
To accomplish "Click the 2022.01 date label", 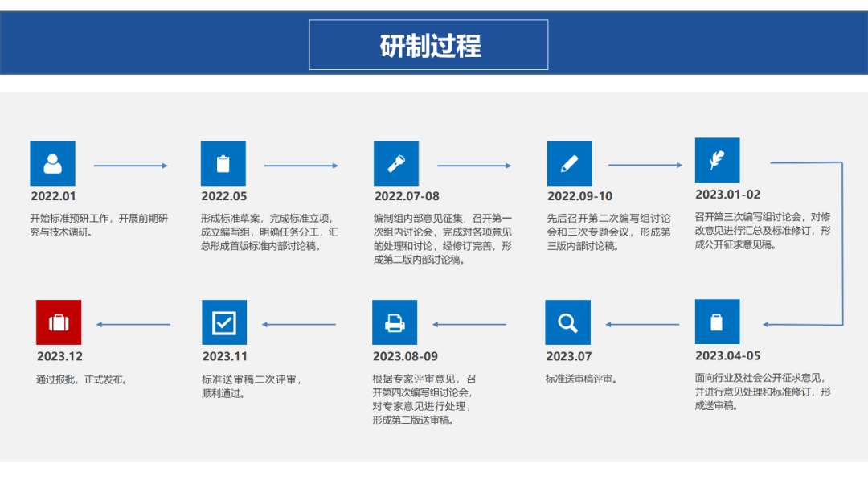I will (x=53, y=196).
